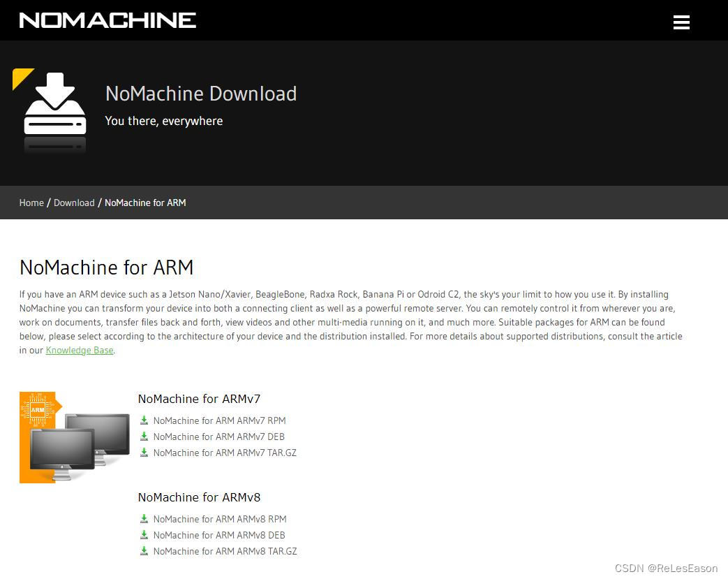Download NoMachine for ARM ARMv8 TAR.GZ
728x579 pixels.
(x=225, y=551)
